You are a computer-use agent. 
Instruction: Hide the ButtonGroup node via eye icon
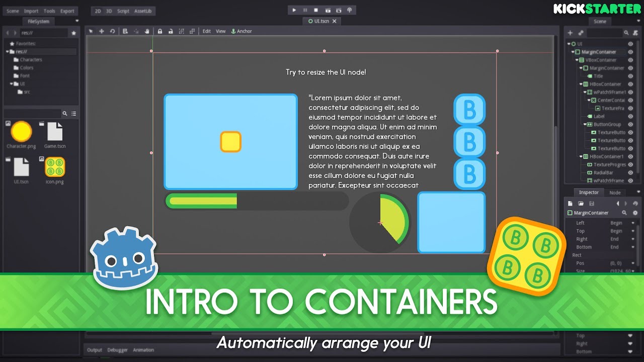(630, 124)
